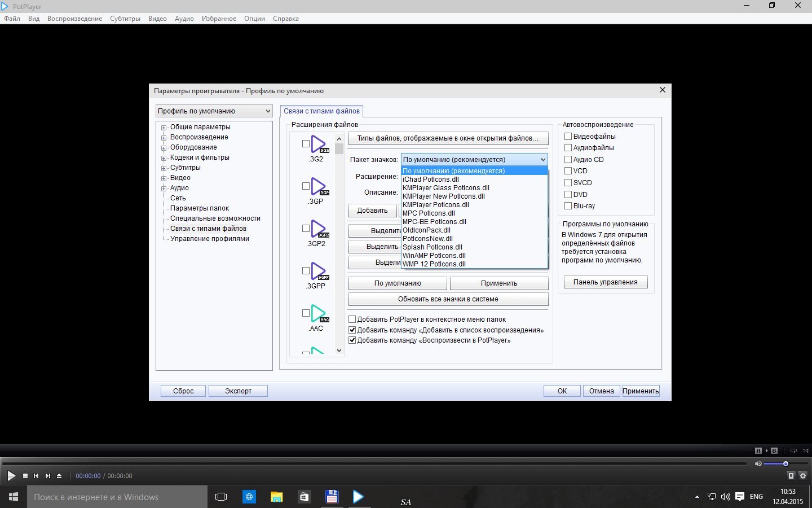Check 'Добавить PotPlayer в контекстное меню папок'
Image resolution: width=812 pixels, height=508 pixels.
[x=352, y=319]
